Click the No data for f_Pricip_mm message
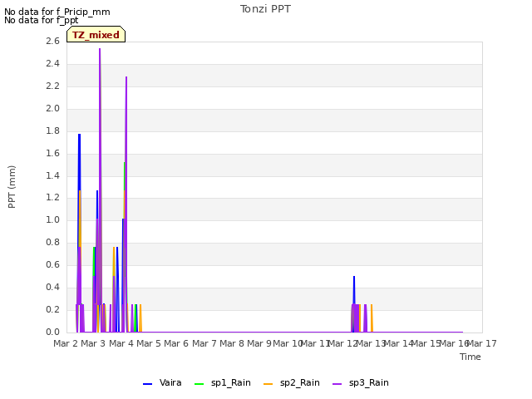The height and width of the screenshot is (399, 532). (57, 12)
